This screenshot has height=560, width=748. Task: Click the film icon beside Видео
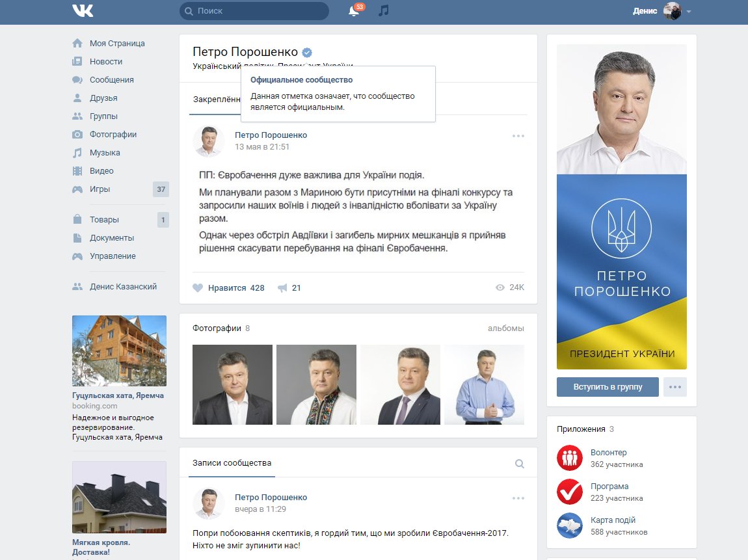77,171
